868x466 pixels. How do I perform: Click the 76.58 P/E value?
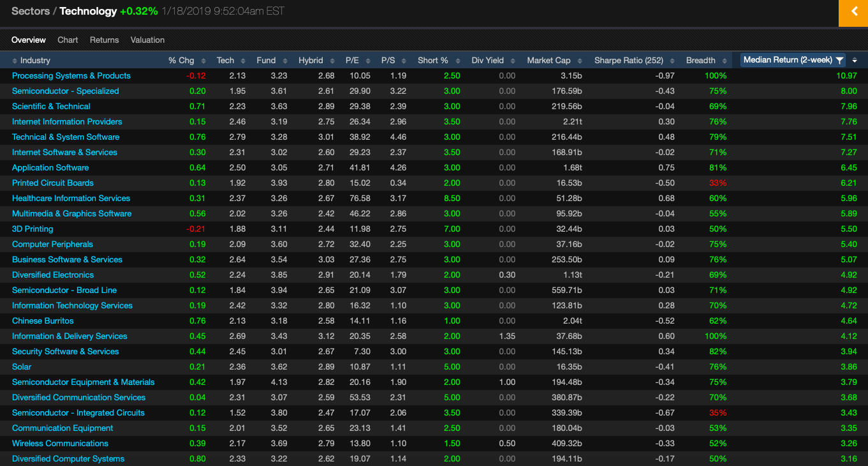(x=360, y=198)
